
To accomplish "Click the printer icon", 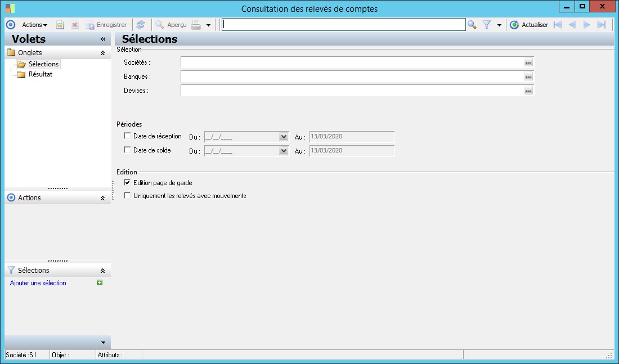I will click(x=196, y=25).
